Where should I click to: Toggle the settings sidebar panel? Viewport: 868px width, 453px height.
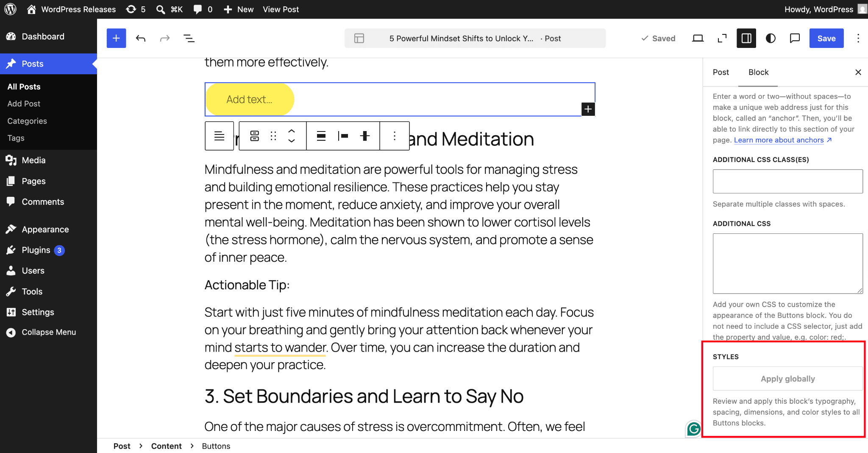[746, 38]
